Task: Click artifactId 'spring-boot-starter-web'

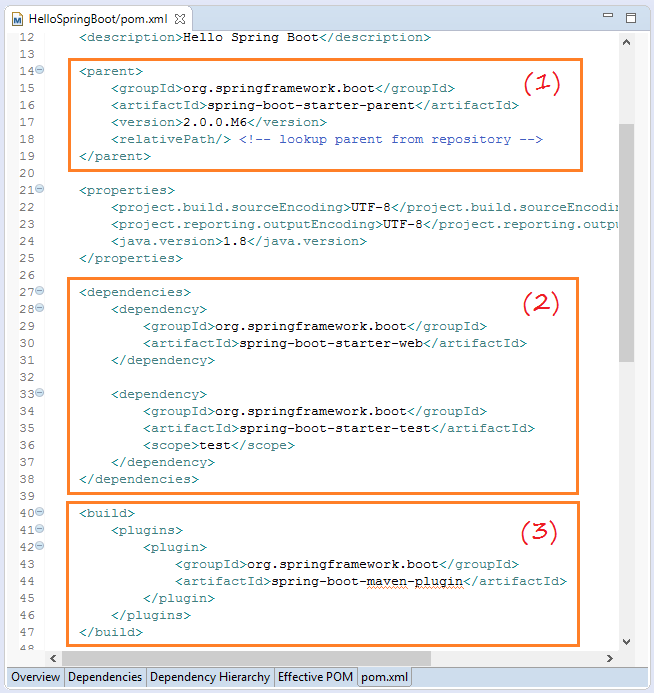Action: (x=331, y=343)
